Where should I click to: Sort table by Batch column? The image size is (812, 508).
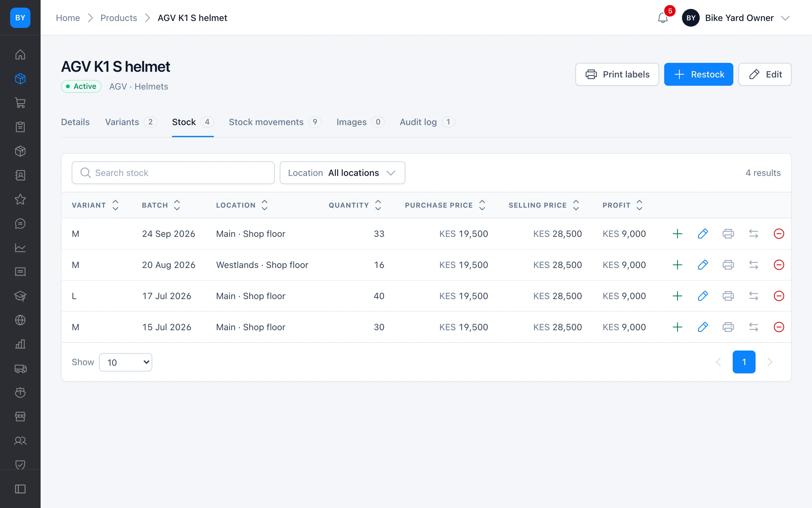[161, 205]
